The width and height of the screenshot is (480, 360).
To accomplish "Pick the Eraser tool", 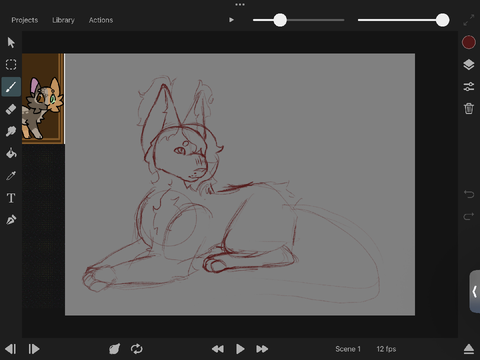I will coord(11,109).
